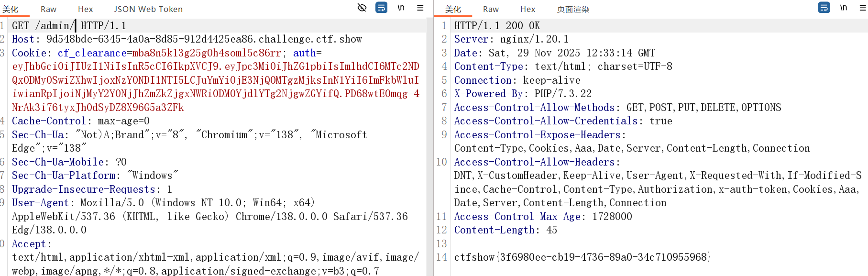This screenshot has height=276, width=868.
Task: Click the User-Agent header name in request
Action: click(40, 203)
